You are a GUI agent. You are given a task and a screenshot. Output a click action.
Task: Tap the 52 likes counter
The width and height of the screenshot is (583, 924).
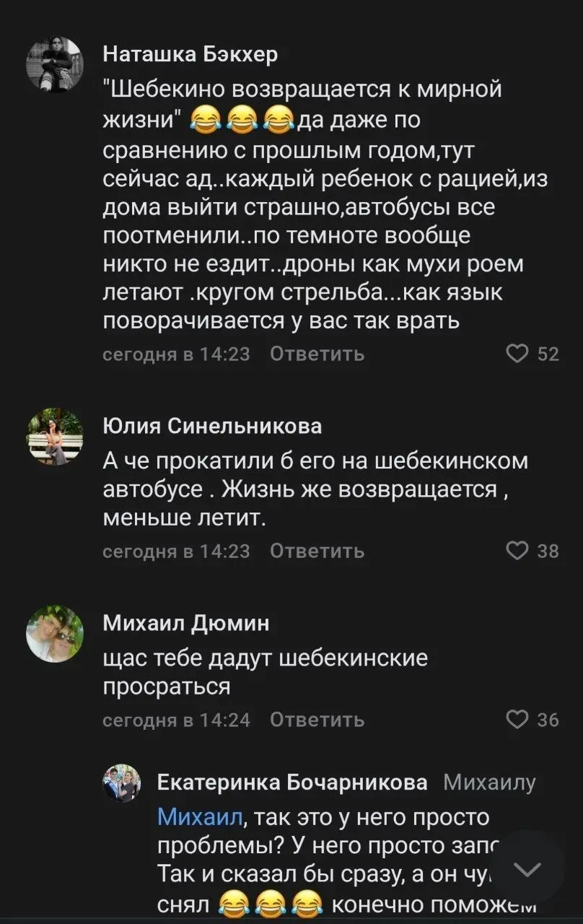[548, 354]
